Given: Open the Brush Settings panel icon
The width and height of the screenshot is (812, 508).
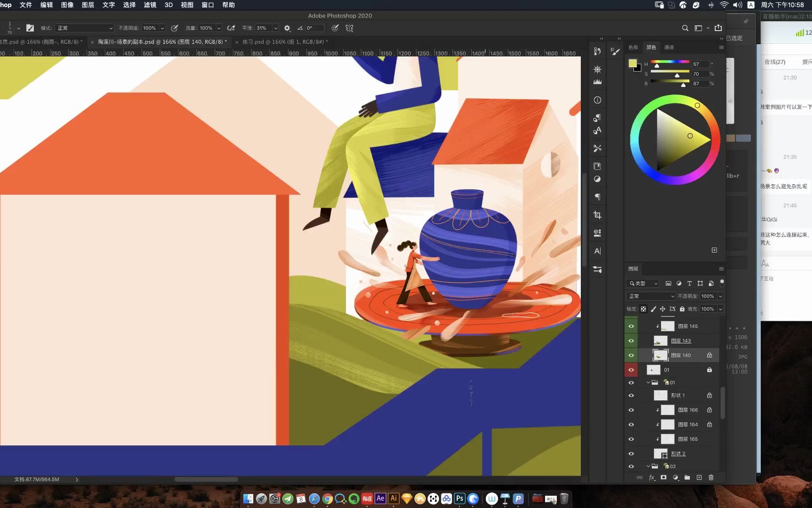Looking at the screenshot, I should [615, 52].
